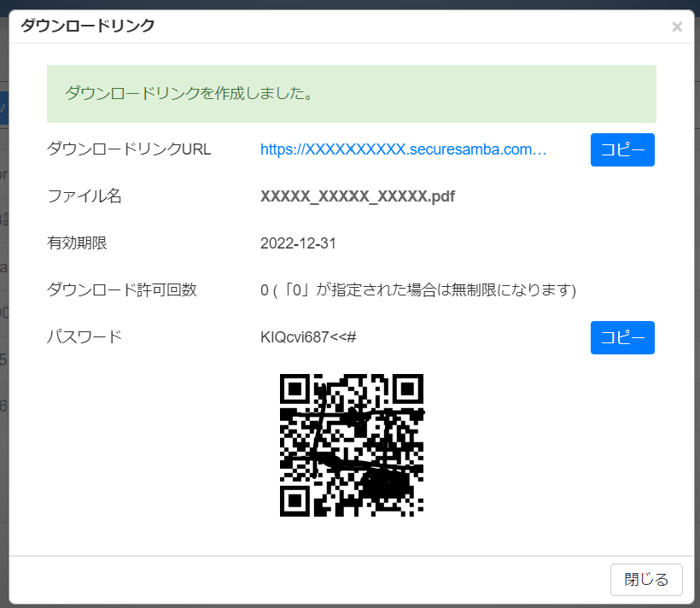The width and height of the screenshot is (700, 608).
Task: Click the パスワード label
Action: [85, 337]
